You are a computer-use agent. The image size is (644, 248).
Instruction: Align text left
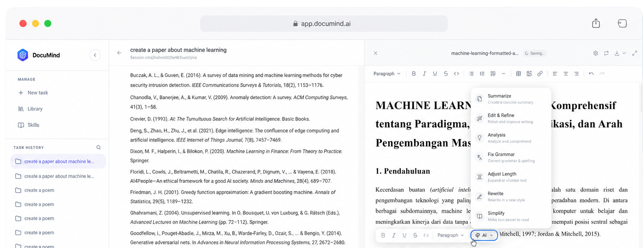[555, 73]
